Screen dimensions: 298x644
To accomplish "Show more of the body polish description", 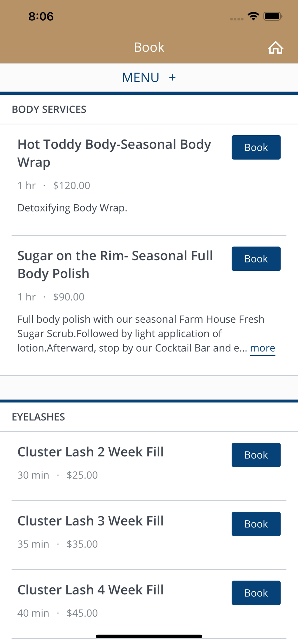I will [x=263, y=348].
